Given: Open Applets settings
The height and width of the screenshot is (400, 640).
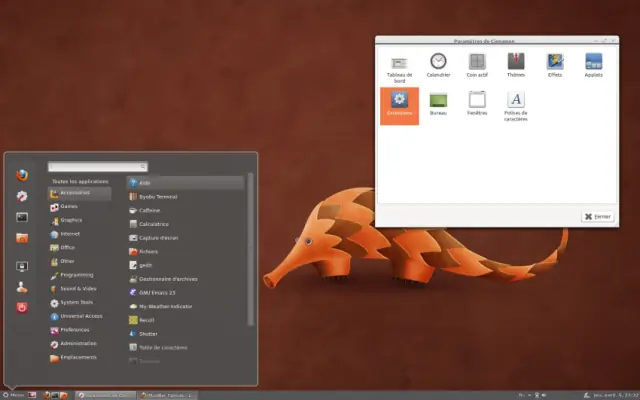Looking at the screenshot, I should (593, 65).
